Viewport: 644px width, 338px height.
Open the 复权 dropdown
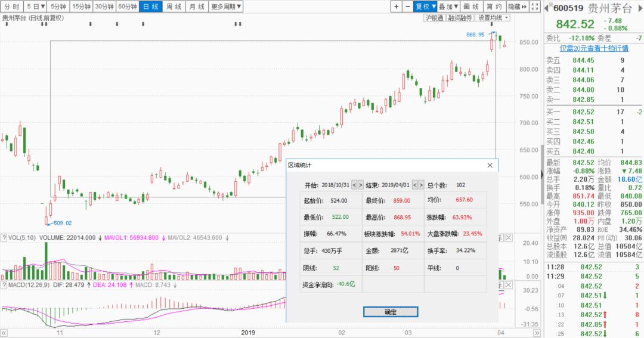click(426, 7)
